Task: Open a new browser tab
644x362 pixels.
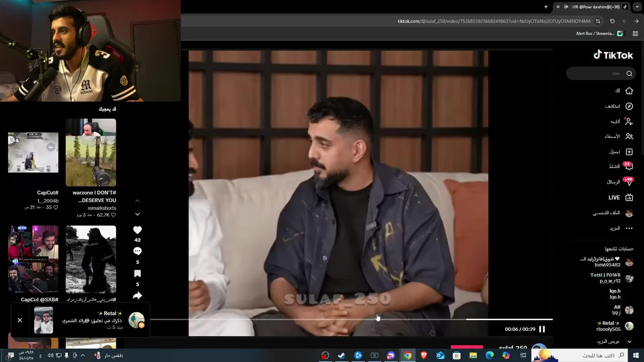Action: point(546,7)
